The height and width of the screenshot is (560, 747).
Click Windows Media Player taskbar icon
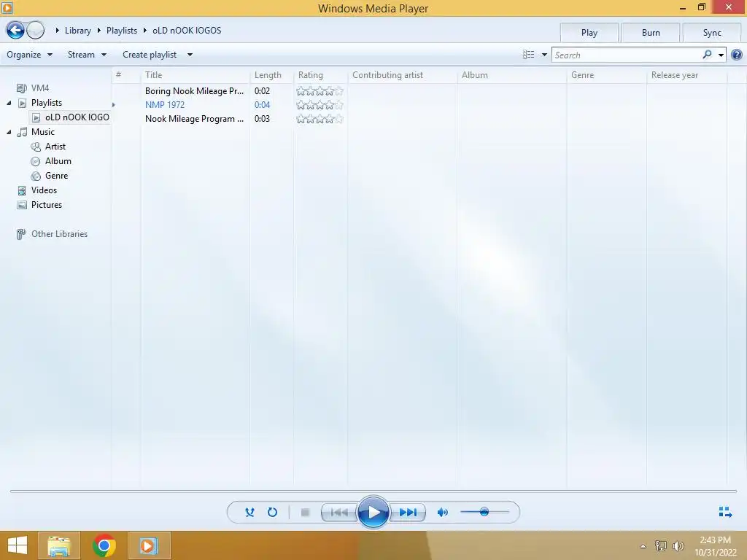(149, 545)
